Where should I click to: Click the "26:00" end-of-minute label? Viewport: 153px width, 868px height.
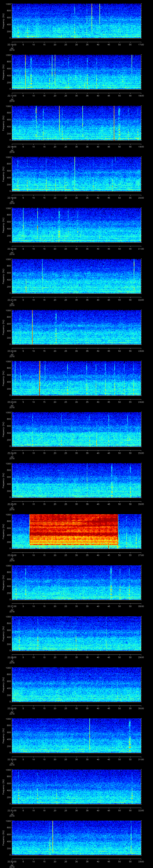click(141, 504)
